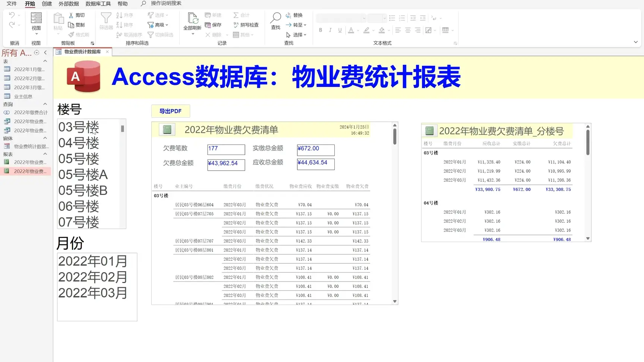Click the 导出PDF button

[170, 111]
